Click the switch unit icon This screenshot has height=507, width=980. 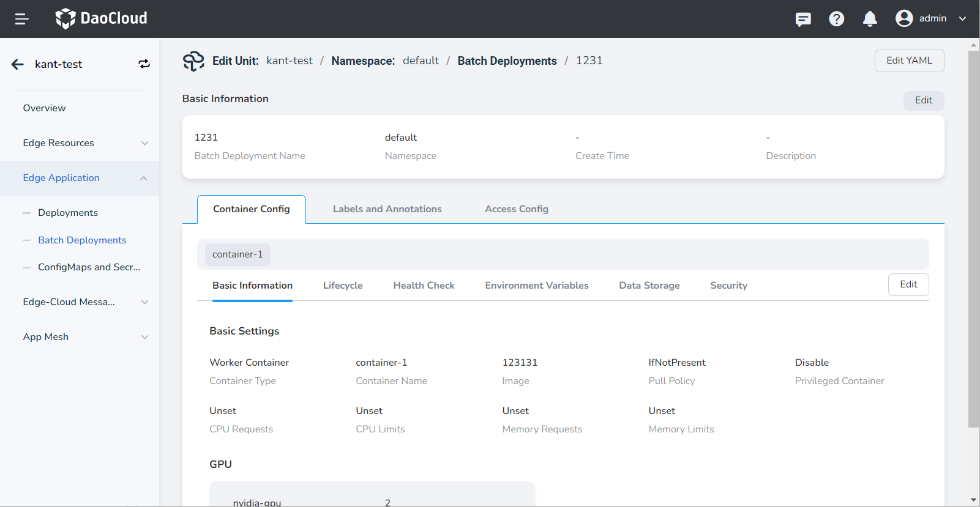(144, 64)
